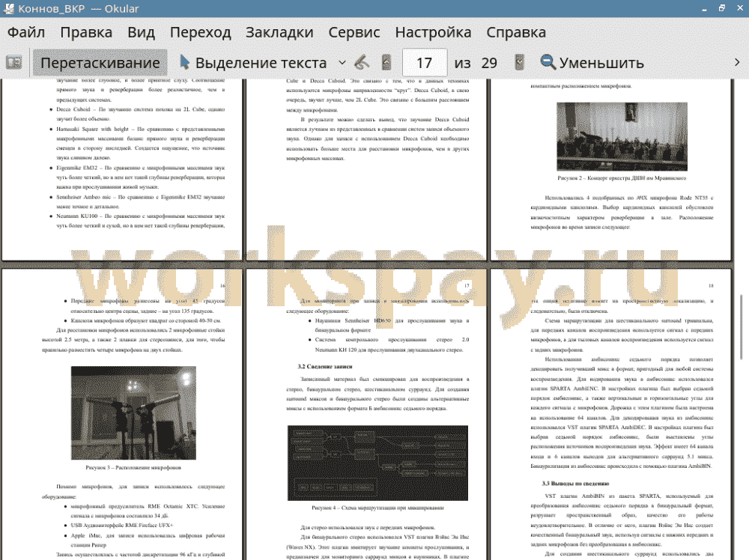Viewport: 749px width, 560px height.
Task: Click heading '3.3 Выводы по сведению'
Action: (x=575, y=484)
